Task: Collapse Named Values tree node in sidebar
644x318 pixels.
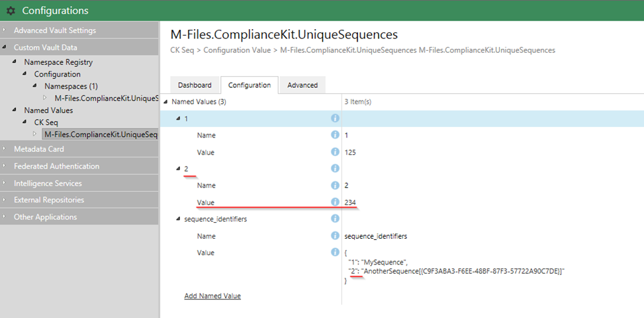Action: click(15, 110)
